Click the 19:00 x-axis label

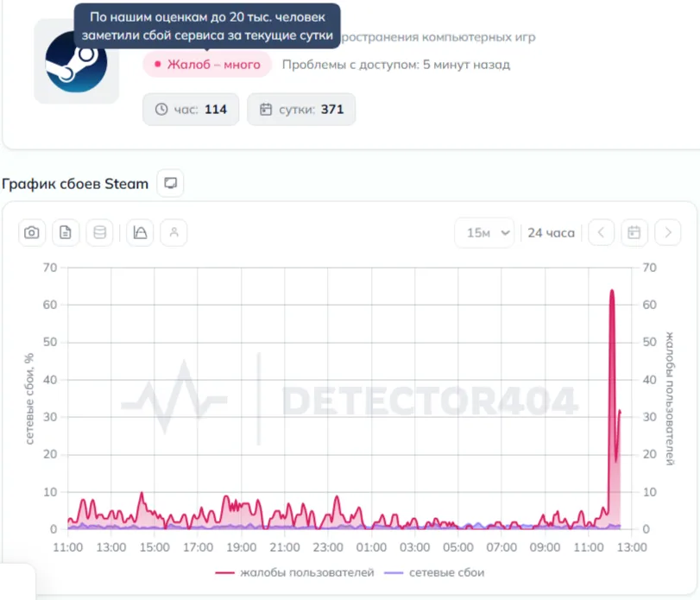click(241, 547)
